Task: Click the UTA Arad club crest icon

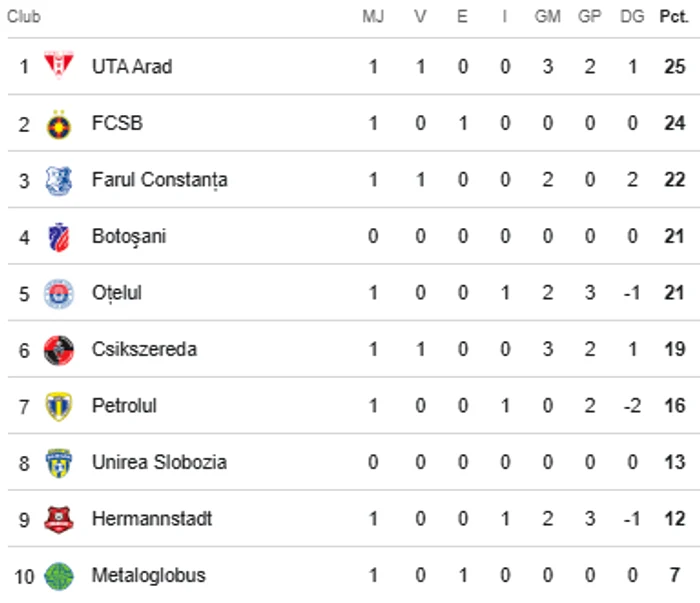Action: click(58, 67)
